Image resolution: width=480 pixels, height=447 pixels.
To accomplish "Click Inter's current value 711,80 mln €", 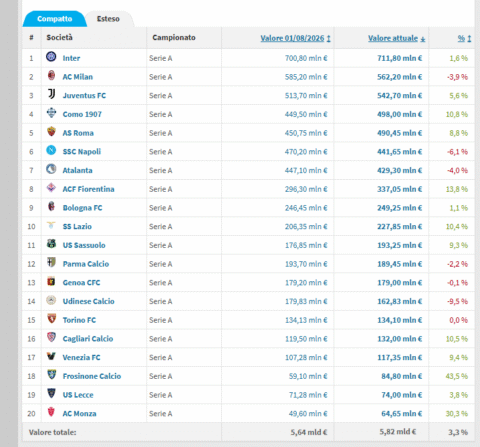I will coord(400,58).
